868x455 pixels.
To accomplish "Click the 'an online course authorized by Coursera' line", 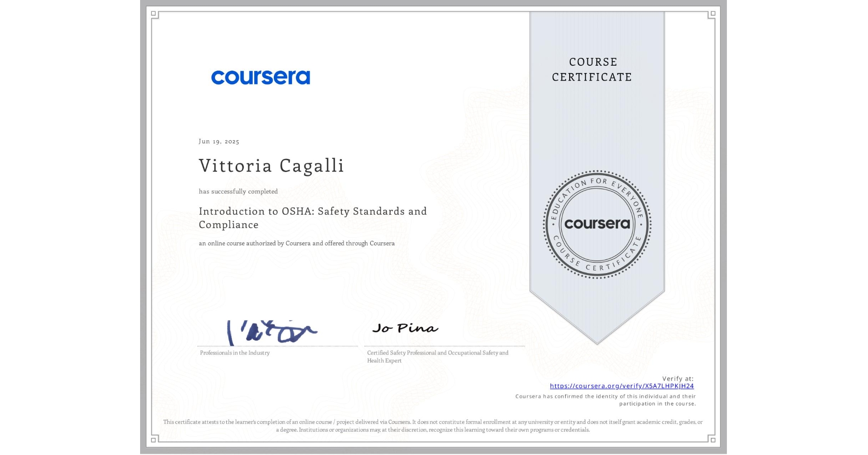I will (x=296, y=243).
